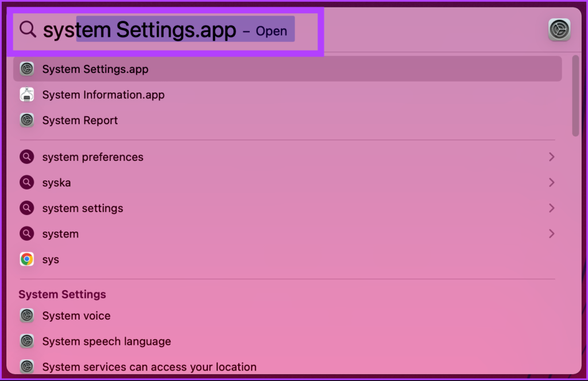Click the System Information.app chip icon
Screen dimensions: 588x381
click(x=27, y=95)
